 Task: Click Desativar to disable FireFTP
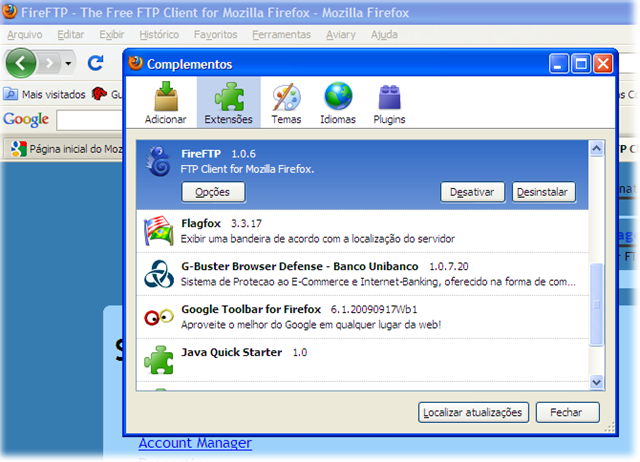[x=472, y=192]
